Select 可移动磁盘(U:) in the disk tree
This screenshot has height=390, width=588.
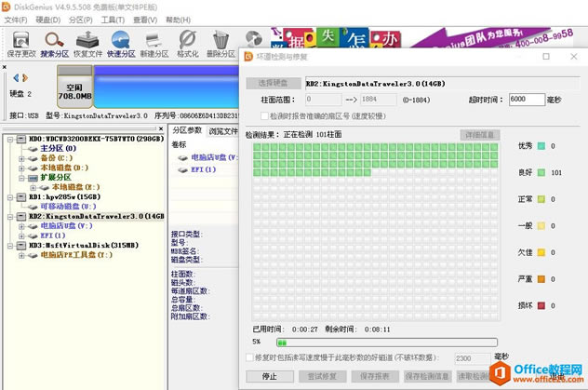click(x=68, y=207)
